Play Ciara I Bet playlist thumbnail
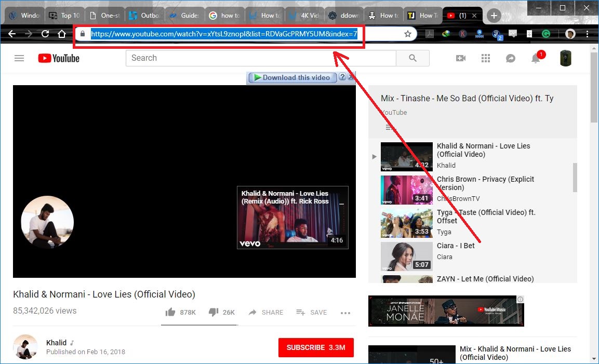This screenshot has height=364, width=599. coord(406,257)
